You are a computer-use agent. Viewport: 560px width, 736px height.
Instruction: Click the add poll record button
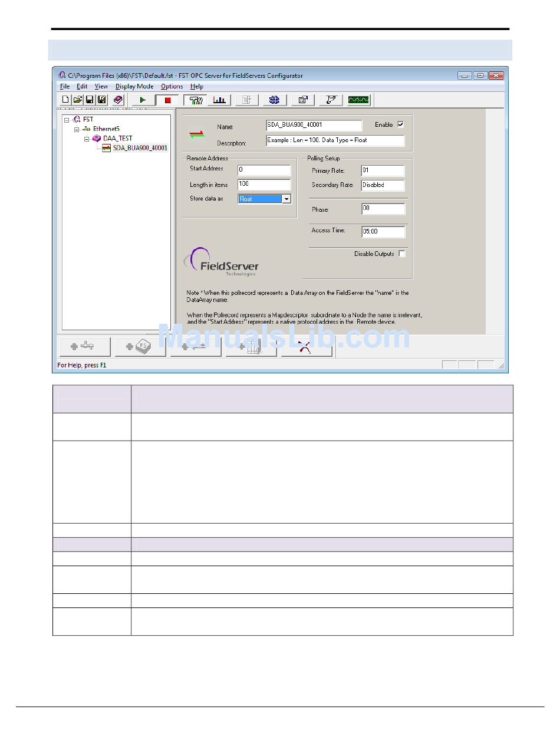(x=196, y=347)
